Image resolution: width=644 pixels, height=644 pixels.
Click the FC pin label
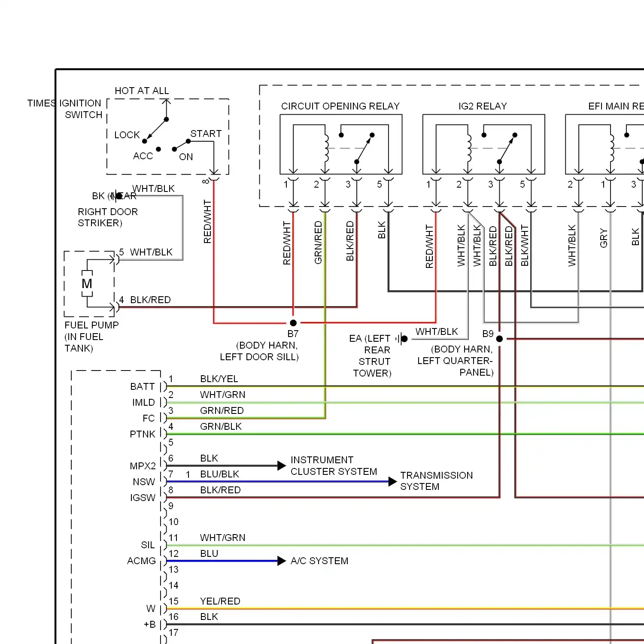(149, 418)
